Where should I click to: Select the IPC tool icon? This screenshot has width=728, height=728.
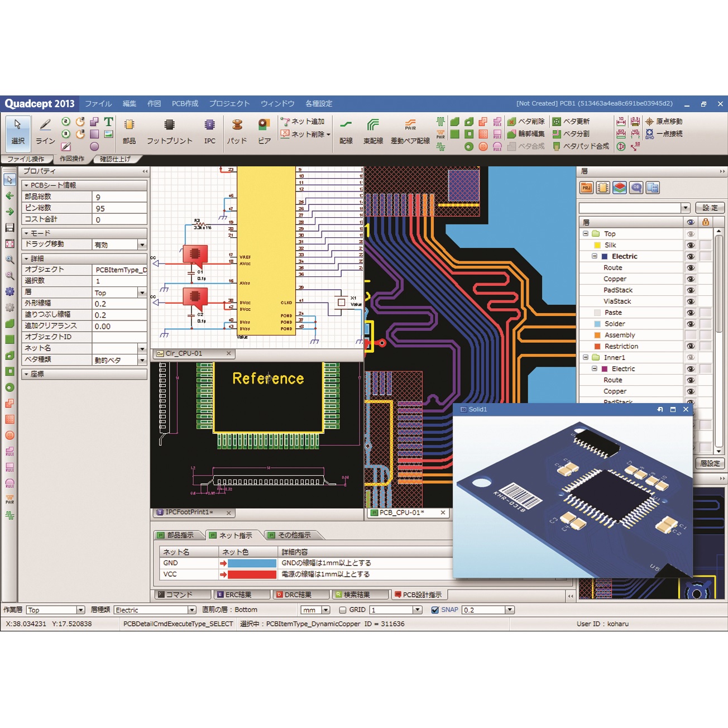click(x=209, y=125)
